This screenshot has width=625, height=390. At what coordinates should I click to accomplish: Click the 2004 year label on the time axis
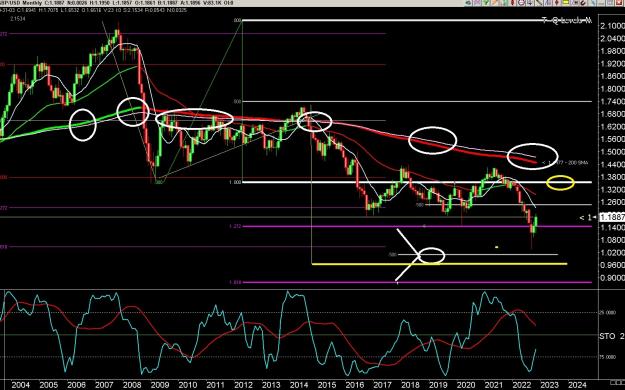(x=21, y=385)
